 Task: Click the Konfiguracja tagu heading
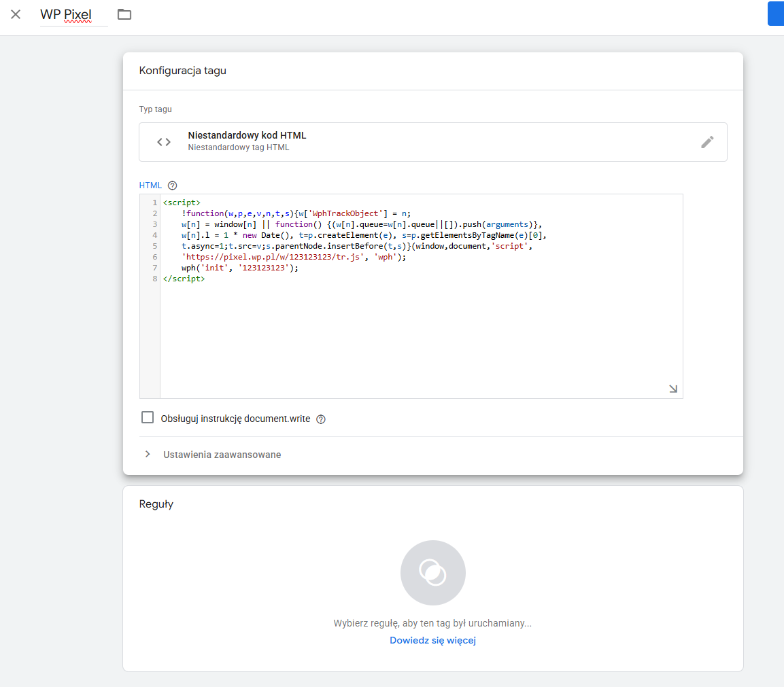(x=182, y=71)
